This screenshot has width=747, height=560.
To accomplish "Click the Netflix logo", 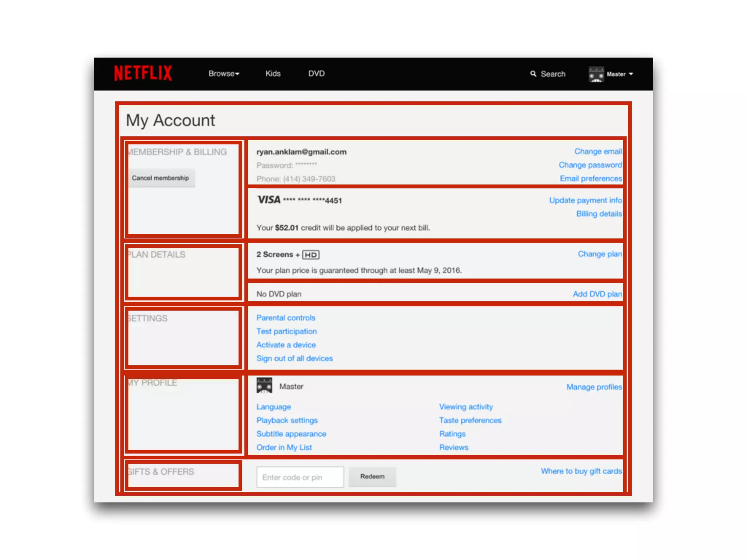I will 143,73.
